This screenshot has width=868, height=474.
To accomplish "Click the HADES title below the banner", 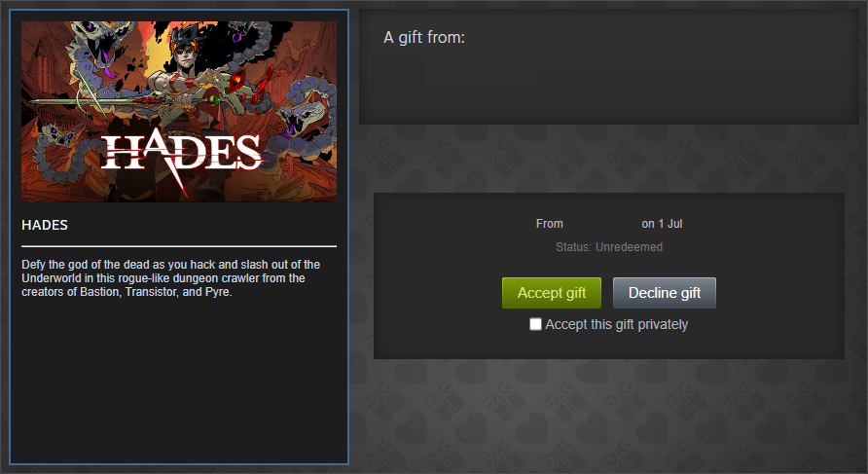I will (x=45, y=225).
